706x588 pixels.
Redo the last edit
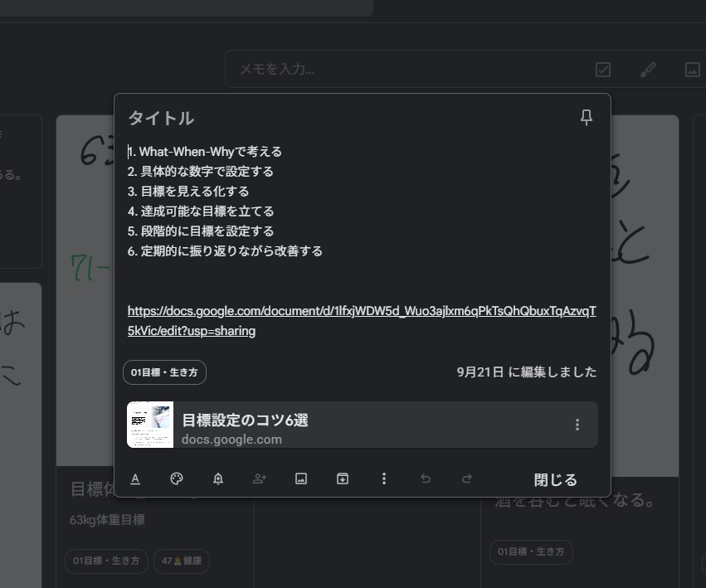(x=466, y=479)
